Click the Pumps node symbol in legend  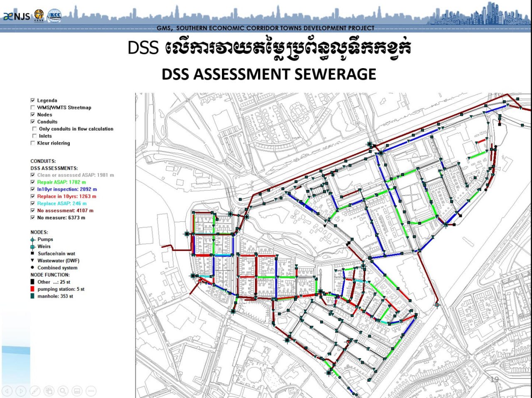[33, 240]
